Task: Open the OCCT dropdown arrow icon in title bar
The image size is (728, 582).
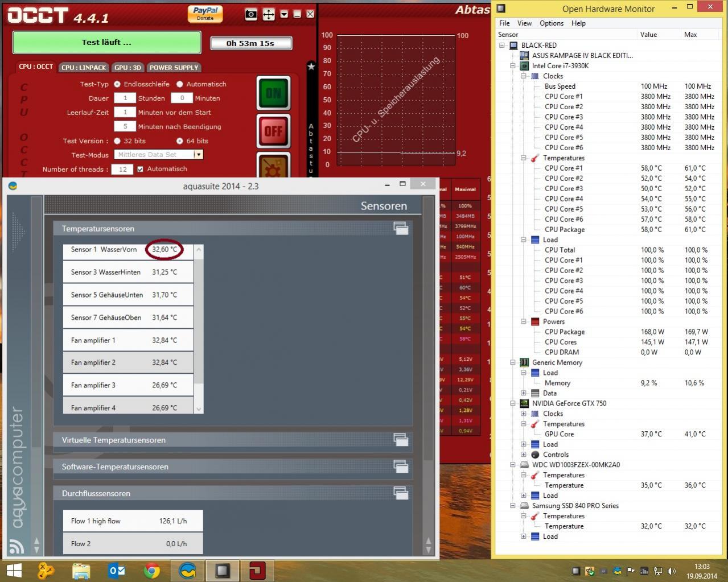Action: coord(284,14)
